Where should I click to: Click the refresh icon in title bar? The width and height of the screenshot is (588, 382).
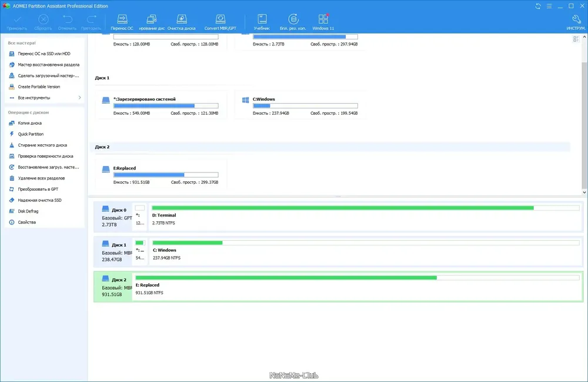[538, 6]
